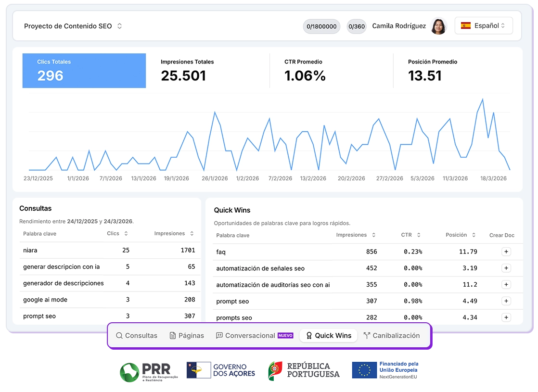Screen dimensions: 538x392
Task: Select the Canibalización branch icon
Action: click(x=367, y=335)
